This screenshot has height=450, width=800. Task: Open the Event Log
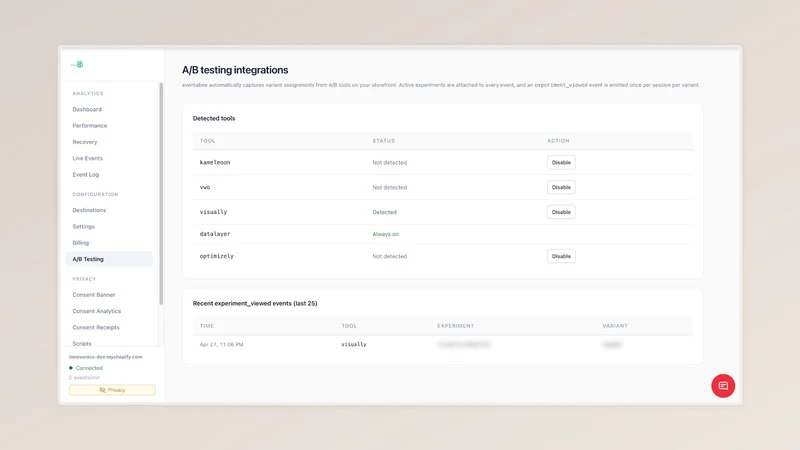pyautogui.click(x=85, y=174)
